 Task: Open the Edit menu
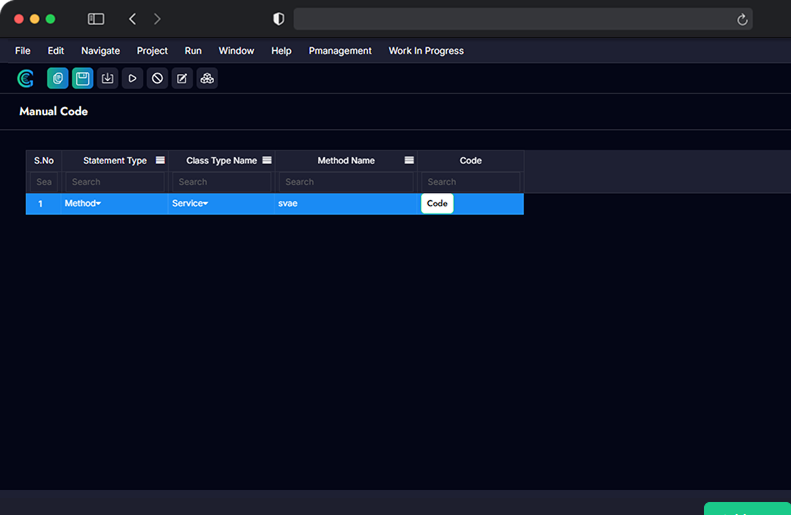[55, 51]
